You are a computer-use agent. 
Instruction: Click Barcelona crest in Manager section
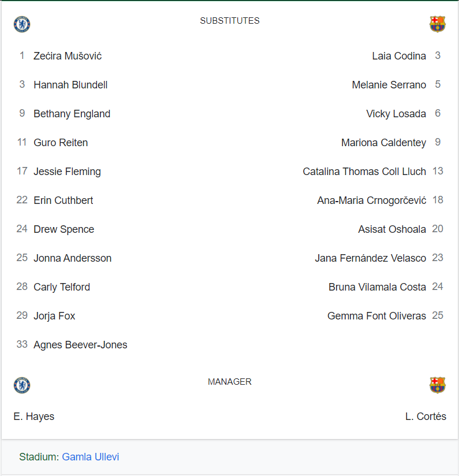coord(437,385)
